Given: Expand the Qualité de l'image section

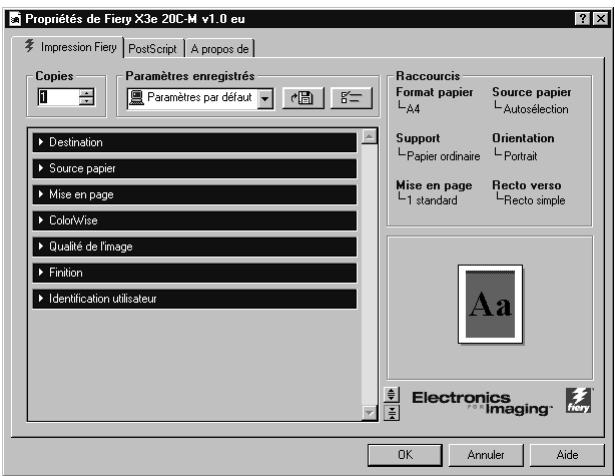Looking at the screenshot, I should pos(195,247).
